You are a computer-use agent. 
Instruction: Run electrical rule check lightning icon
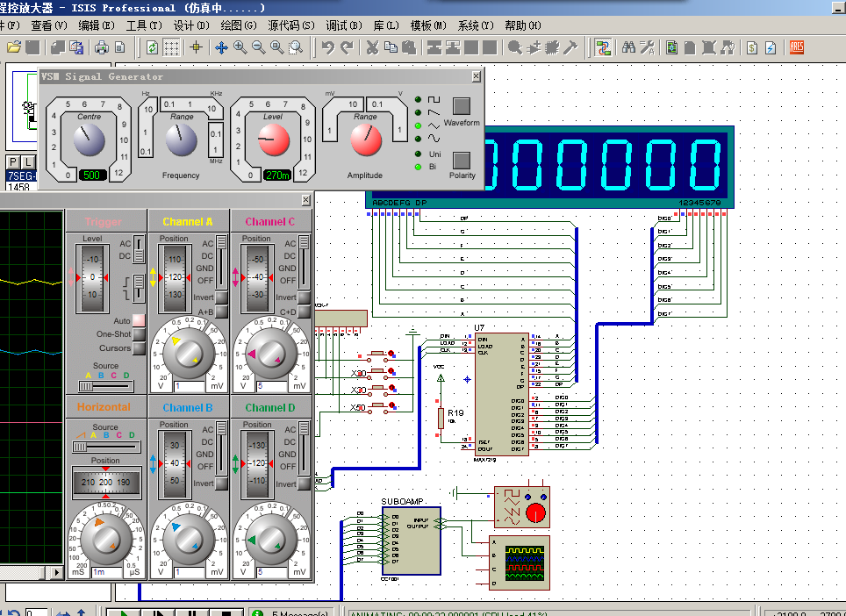pos(771,47)
